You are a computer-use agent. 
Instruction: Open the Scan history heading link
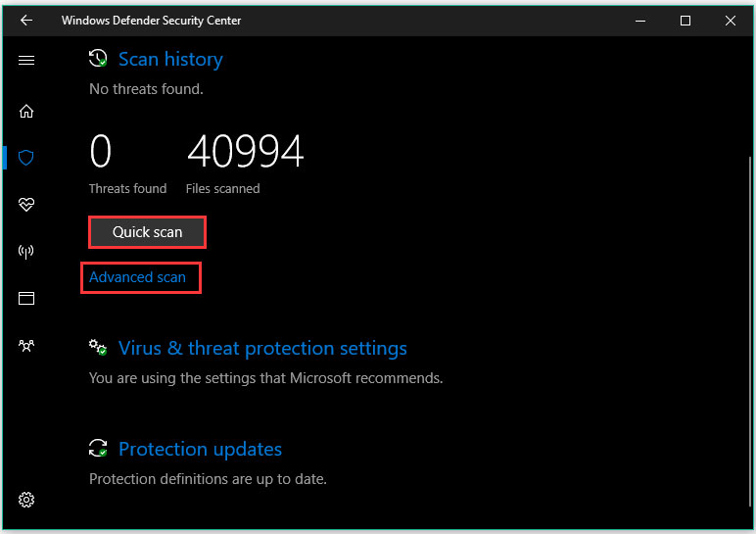[x=170, y=60]
